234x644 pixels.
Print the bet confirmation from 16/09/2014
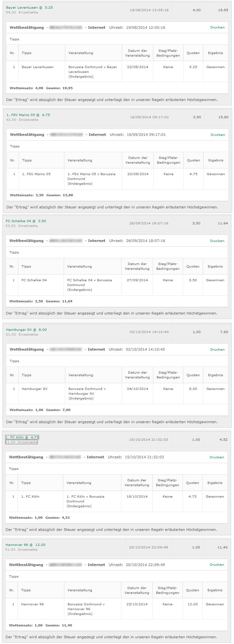[x=218, y=135]
